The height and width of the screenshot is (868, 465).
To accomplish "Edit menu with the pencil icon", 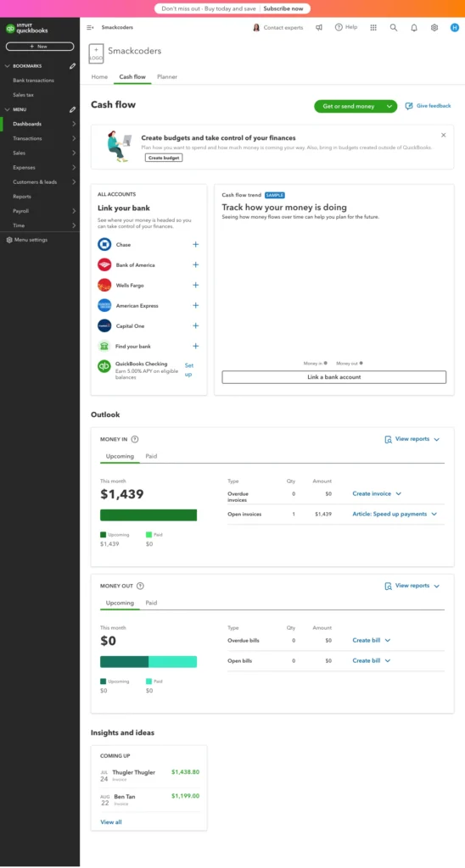I will tap(73, 109).
